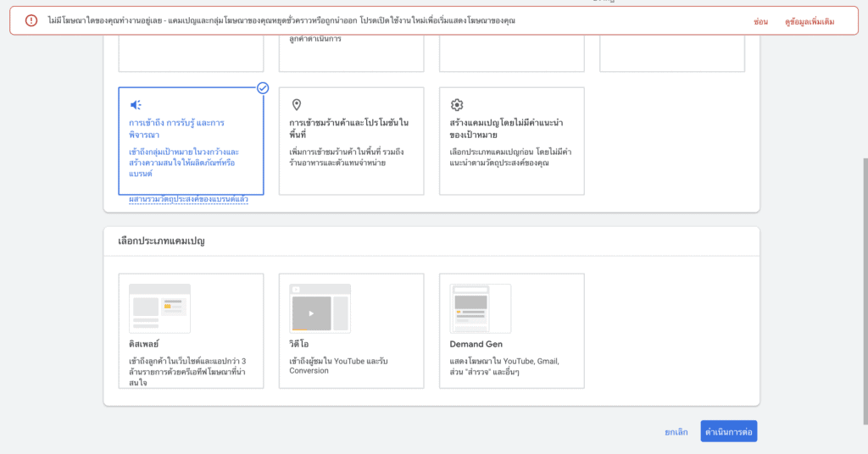868x454 pixels.
Task: Click the เลือกประเภทแคมเปญ section header
Action: pos(161,241)
